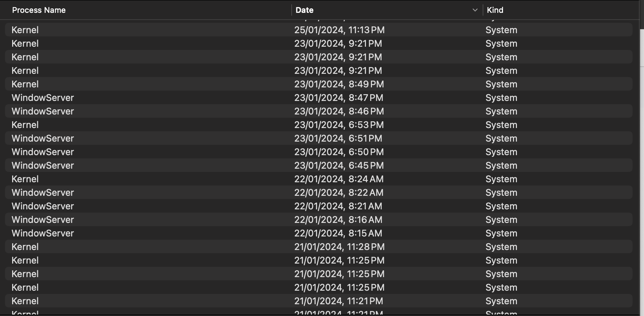Select the WindowServer entry at 23/01/2024, 8:46 PM

click(319, 111)
